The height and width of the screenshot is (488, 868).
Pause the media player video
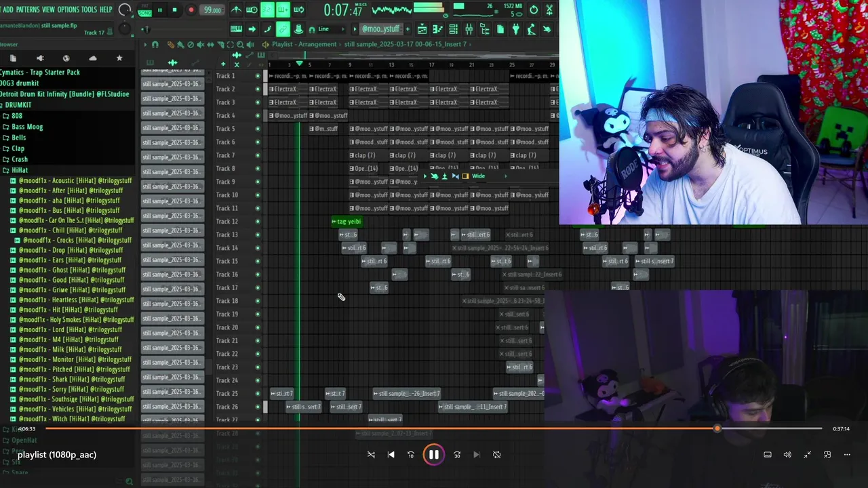[433, 455]
